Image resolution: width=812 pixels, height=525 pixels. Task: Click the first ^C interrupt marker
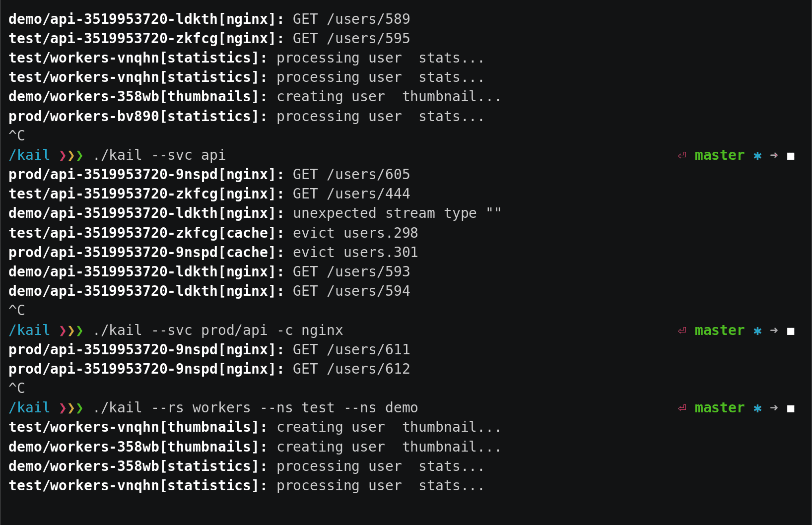click(x=17, y=135)
